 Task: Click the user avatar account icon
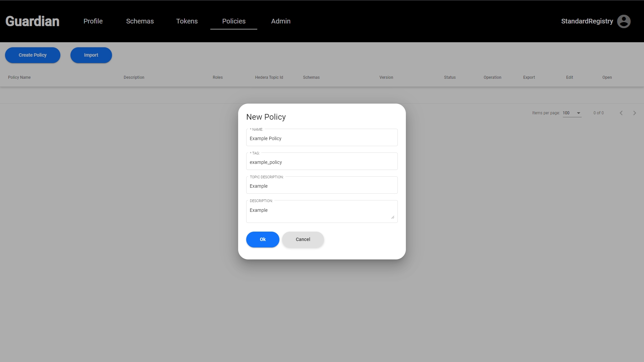pyautogui.click(x=624, y=21)
